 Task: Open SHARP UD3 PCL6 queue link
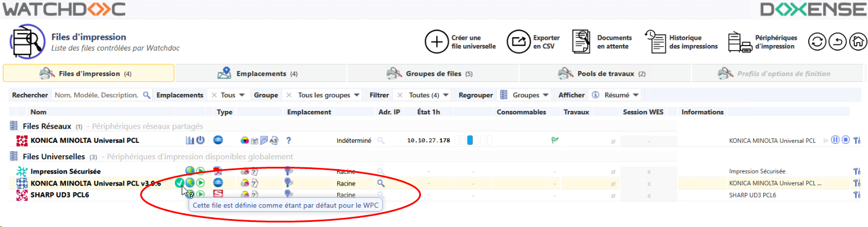pos(60,195)
